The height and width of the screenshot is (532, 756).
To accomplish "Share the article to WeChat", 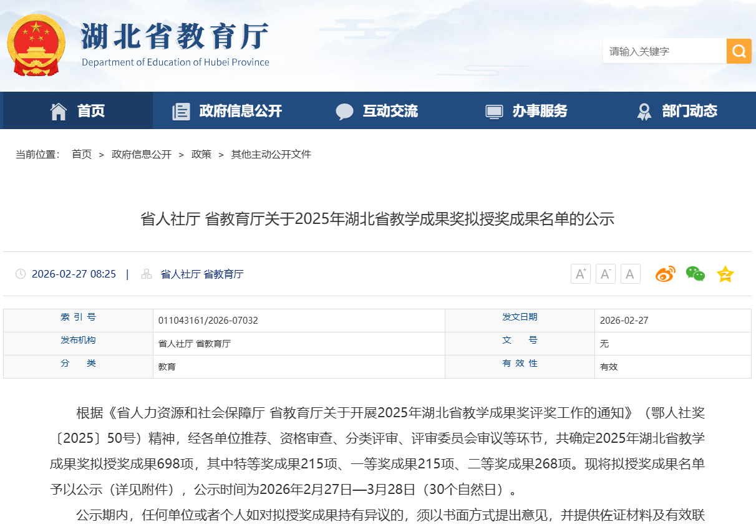I will tap(695, 274).
